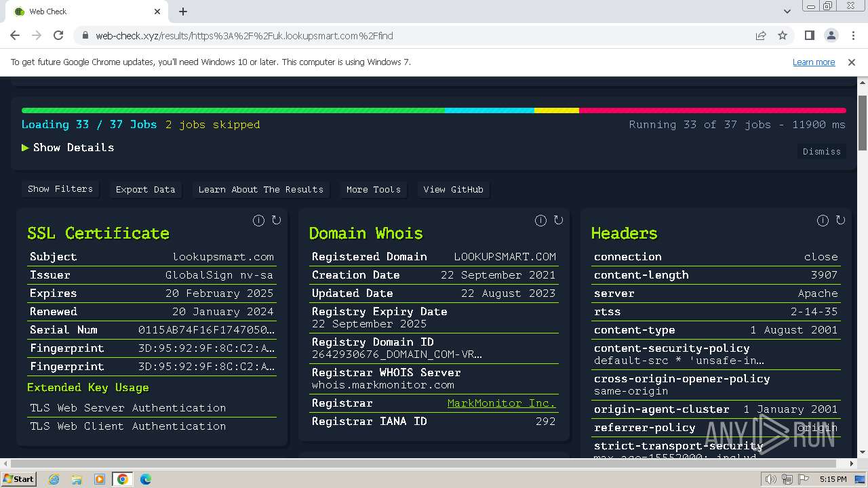Bookmark this page with star icon
This screenshot has width=868, height=488.
click(783, 36)
